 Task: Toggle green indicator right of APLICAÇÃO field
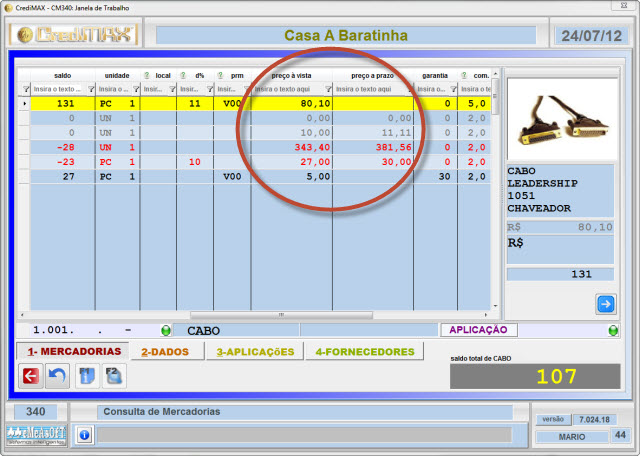click(x=612, y=330)
